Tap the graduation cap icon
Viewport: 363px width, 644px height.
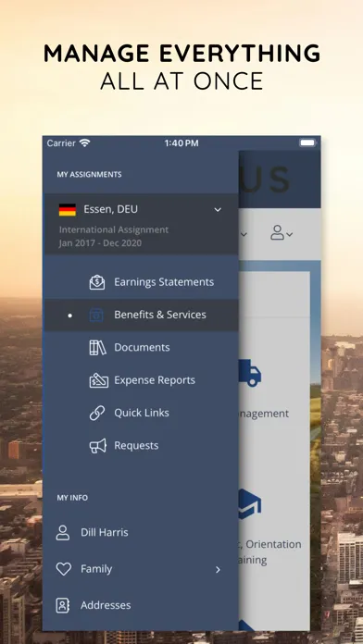coord(249,503)
